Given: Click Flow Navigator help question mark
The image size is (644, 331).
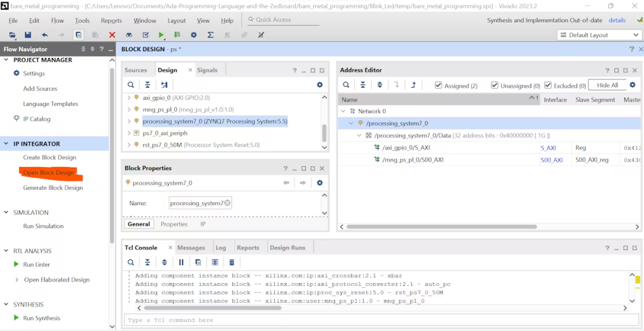Looking at the screenshot, I should (101, 49).
